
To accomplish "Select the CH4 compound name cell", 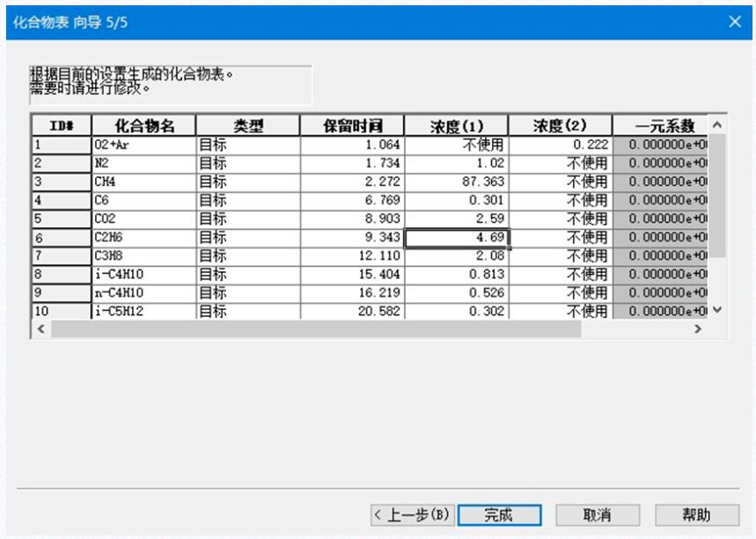I will (x=143, y=181).
